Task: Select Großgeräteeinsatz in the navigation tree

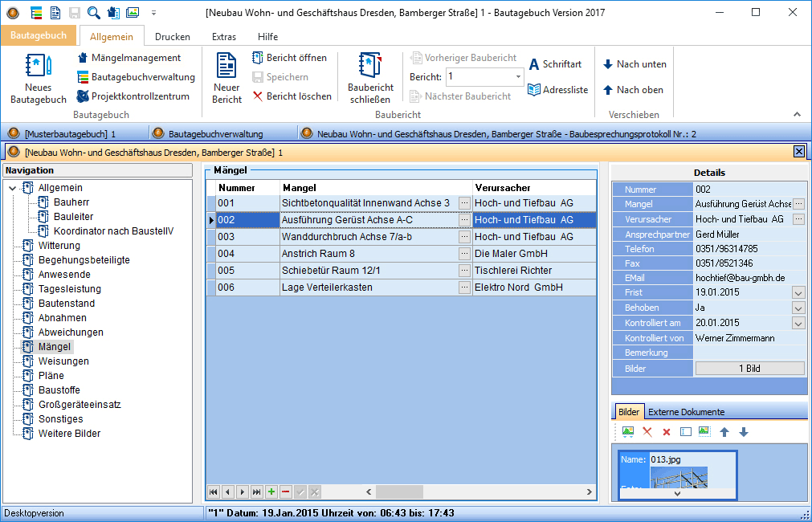Action: tap(80, 405)
